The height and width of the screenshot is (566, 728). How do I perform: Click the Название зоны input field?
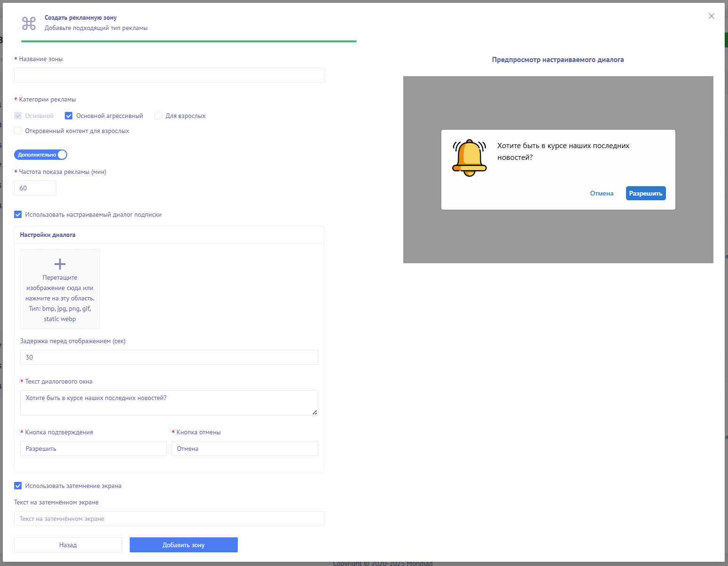[169, 75]
